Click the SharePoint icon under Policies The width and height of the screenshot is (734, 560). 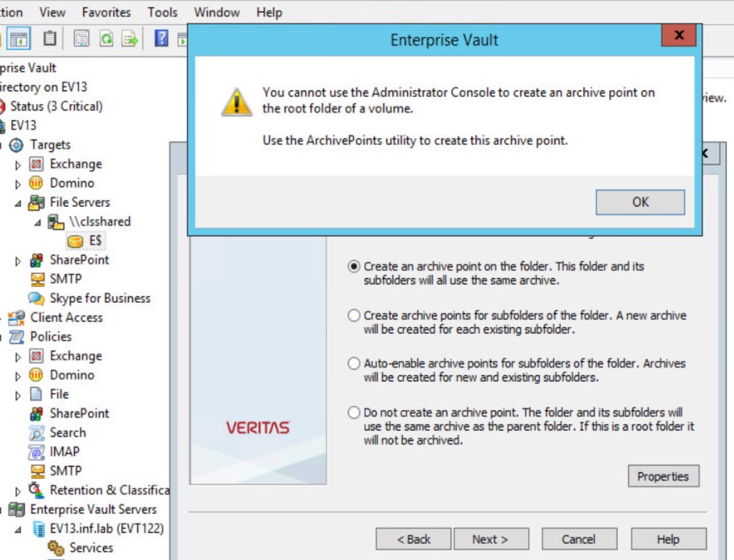click(x=36, y=413)
